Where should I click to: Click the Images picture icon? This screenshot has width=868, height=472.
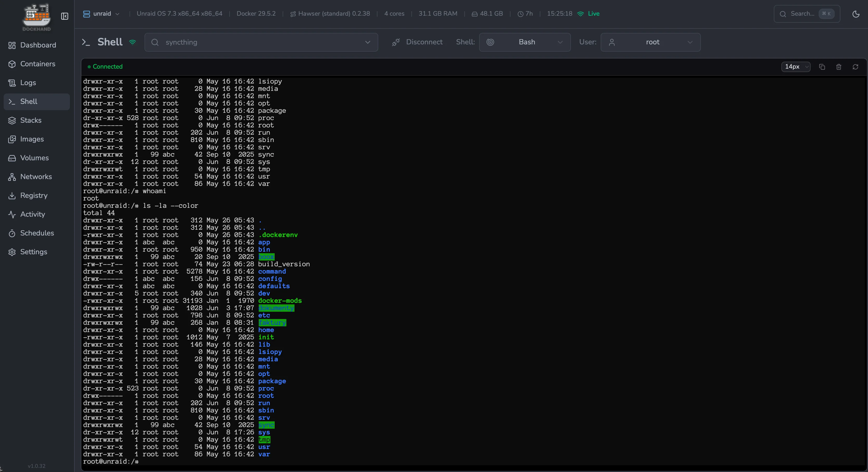point(12,139)
